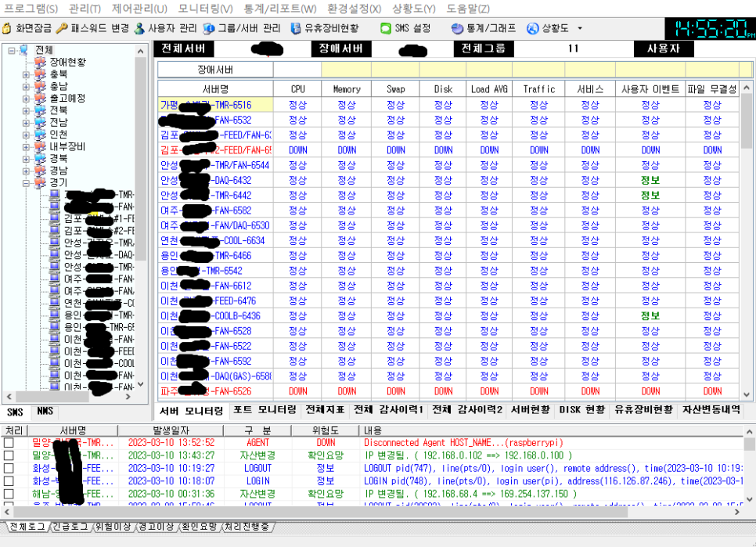Click the 서버명 column header in server table
This screenshot has width=756, height=547.
coord(215,89)
